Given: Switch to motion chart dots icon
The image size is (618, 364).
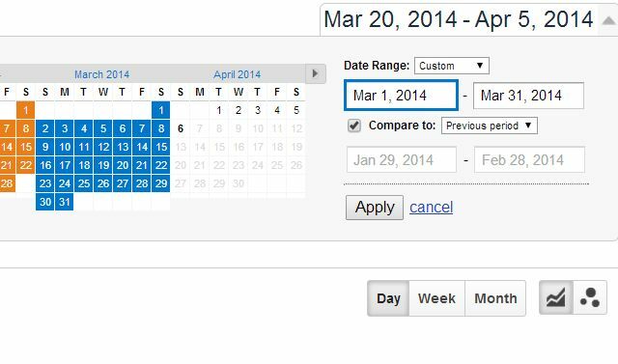Looking at the screenshot, I should coord(590,297).
